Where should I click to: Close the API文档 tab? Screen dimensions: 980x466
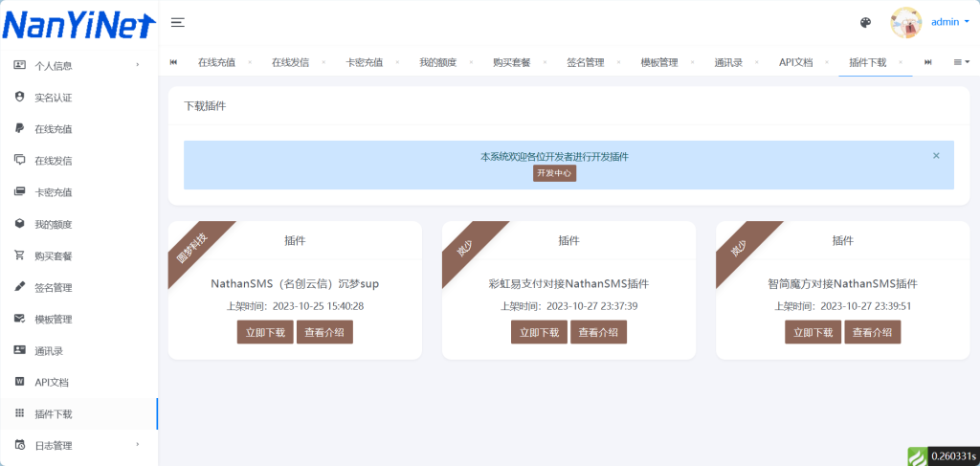827,62
